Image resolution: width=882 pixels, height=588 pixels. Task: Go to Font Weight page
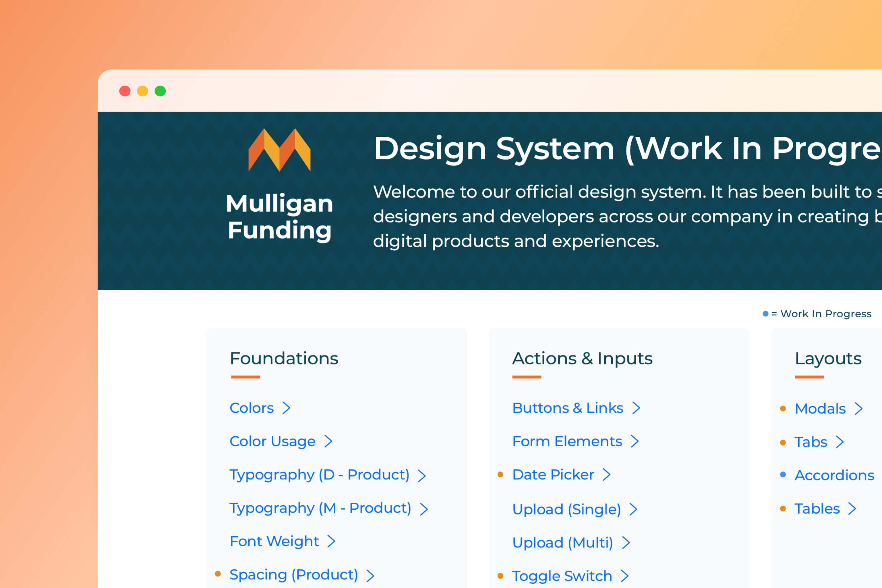pos(274,541)
